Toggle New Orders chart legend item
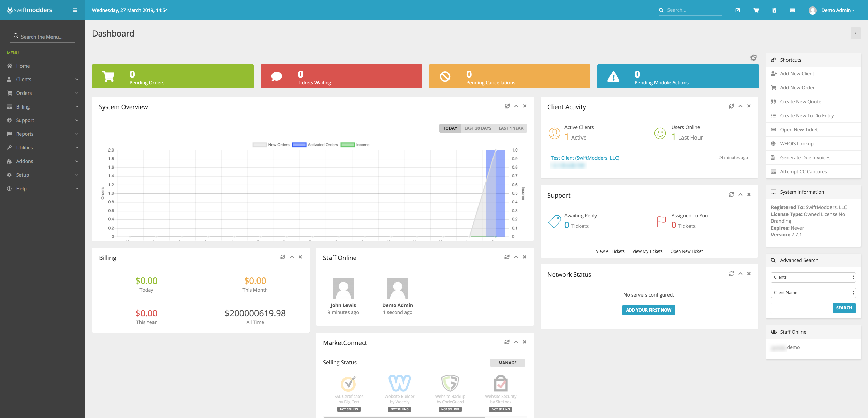 point(271,145)
